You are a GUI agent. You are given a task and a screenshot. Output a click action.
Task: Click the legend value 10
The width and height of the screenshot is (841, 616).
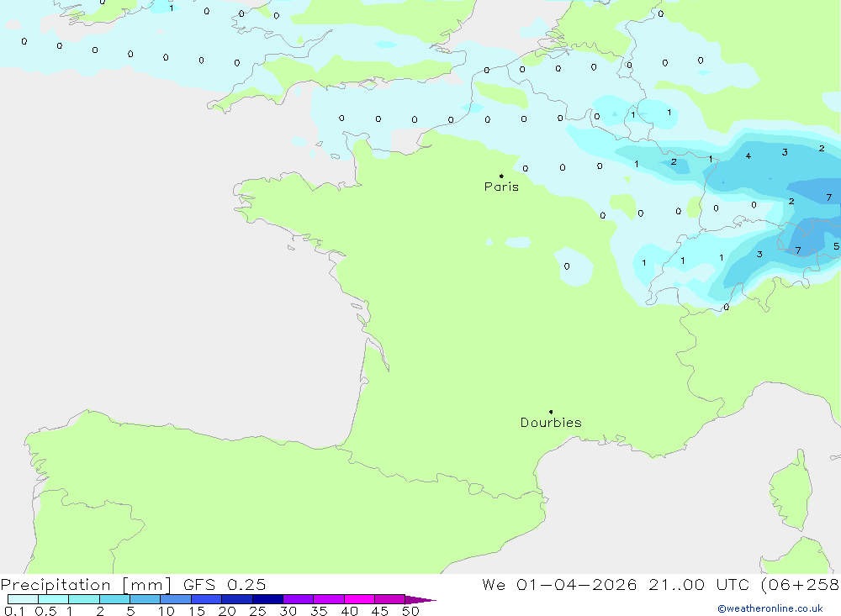pyautogui.click(x=167, y=611)
